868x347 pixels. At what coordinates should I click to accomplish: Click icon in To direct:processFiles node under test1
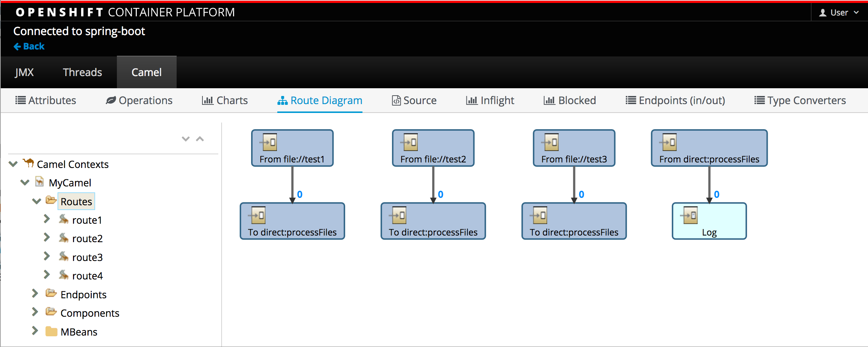coord(257,215)
